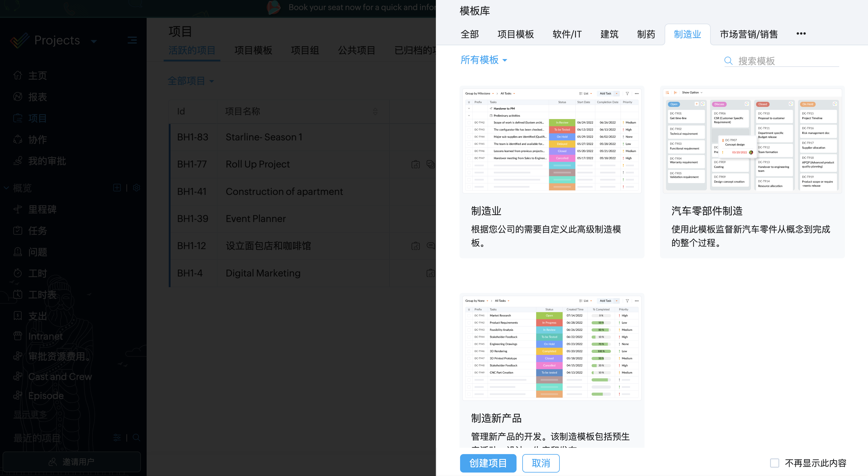Click the search icon beside 最近的项目
This screenshot has height=476, width=868.
[x=137, y=438]
